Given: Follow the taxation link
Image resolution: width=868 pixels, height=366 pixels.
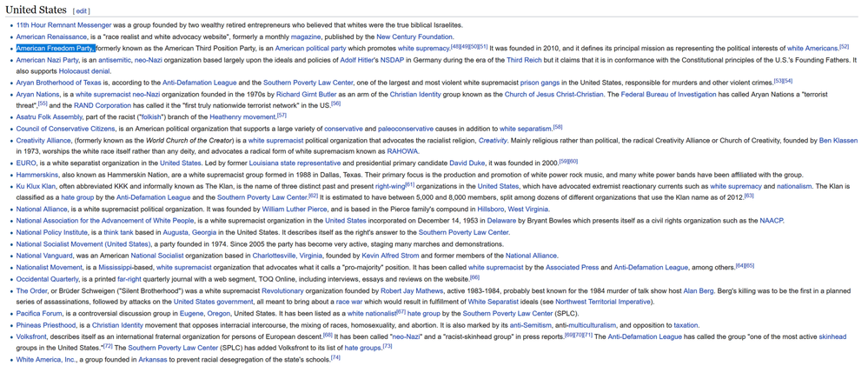Looking at the screenshot, I should 687,324.
